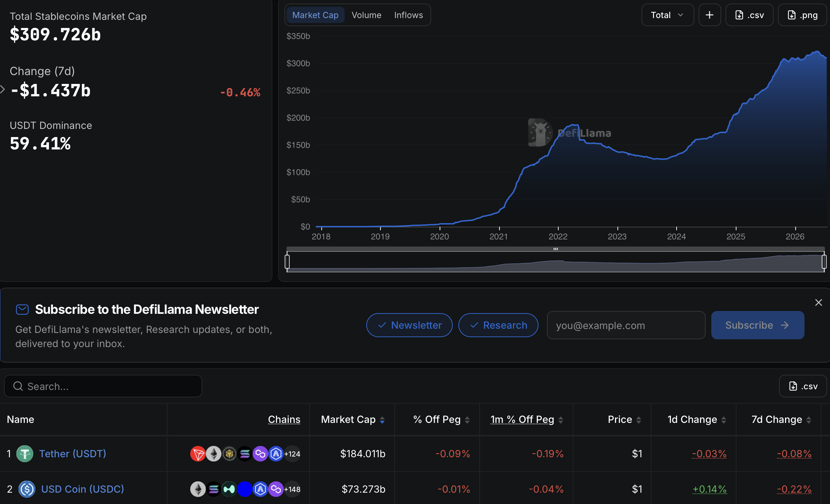Click the Ethereum chain icon in USDC row
830x504 pixels.
(198, 489)
